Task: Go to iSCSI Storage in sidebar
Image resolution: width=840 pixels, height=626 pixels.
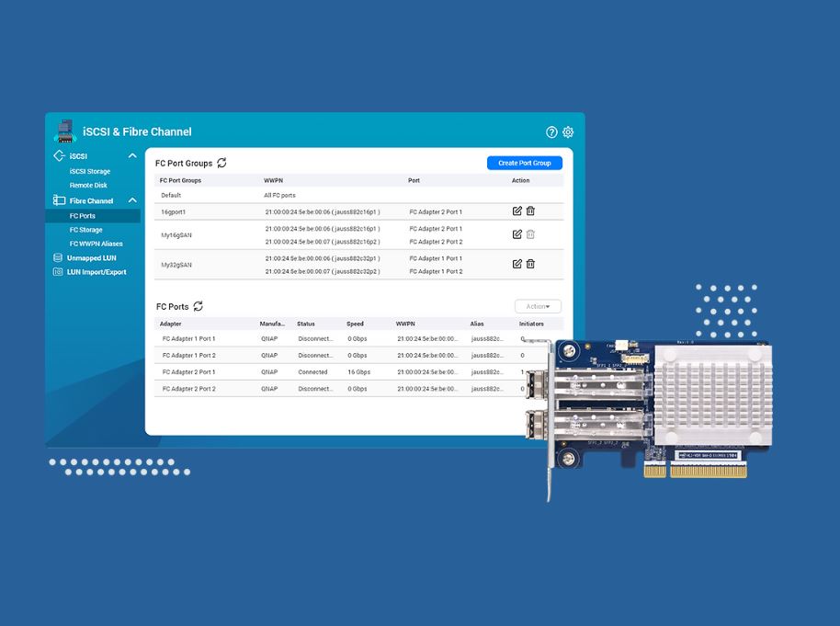Action: (90, 171)
